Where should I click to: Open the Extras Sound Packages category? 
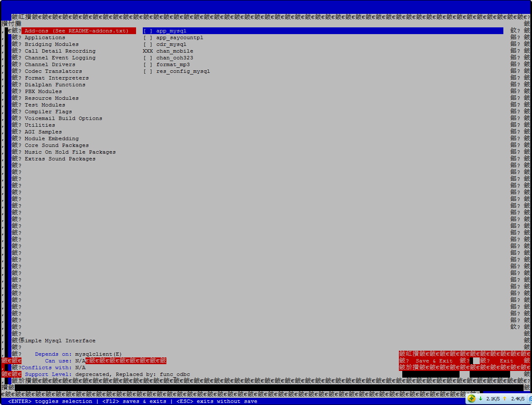[x=60, y=159]
